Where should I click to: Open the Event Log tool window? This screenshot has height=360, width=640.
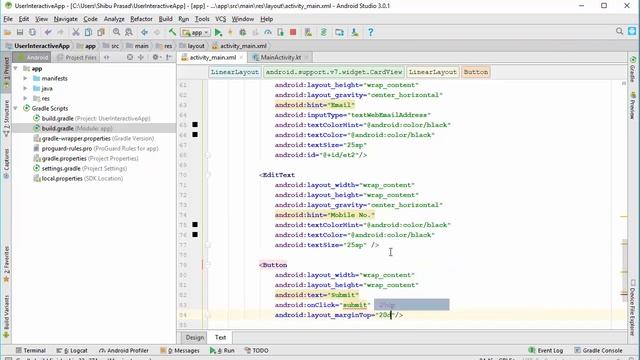(x=546, y=350)
